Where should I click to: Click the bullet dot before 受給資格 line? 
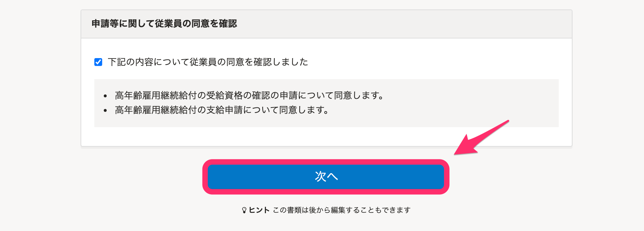click(x=105, y=96)
